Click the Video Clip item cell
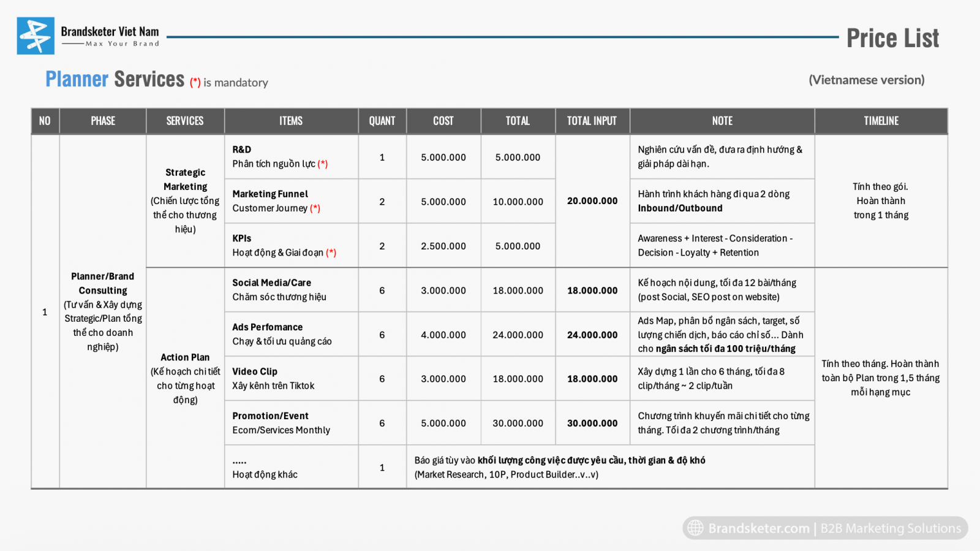 pyautogui.click(x=273, y=379)
